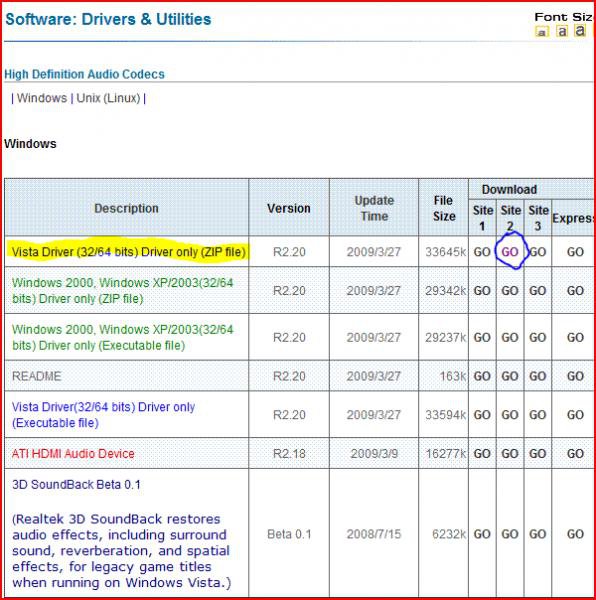Click the High Definition Audio Codecs heading
Screen dimensions: 596x600
(x=85, y=74)
